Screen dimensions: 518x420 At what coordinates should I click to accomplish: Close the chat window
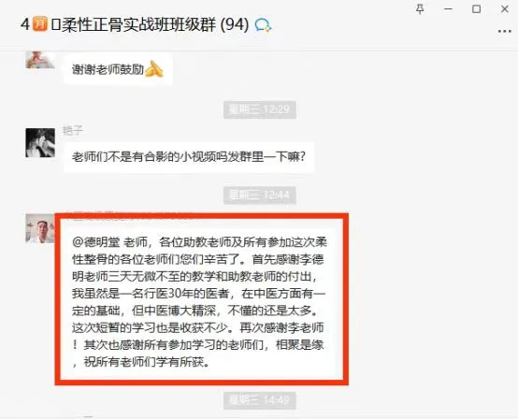(505, 9)
